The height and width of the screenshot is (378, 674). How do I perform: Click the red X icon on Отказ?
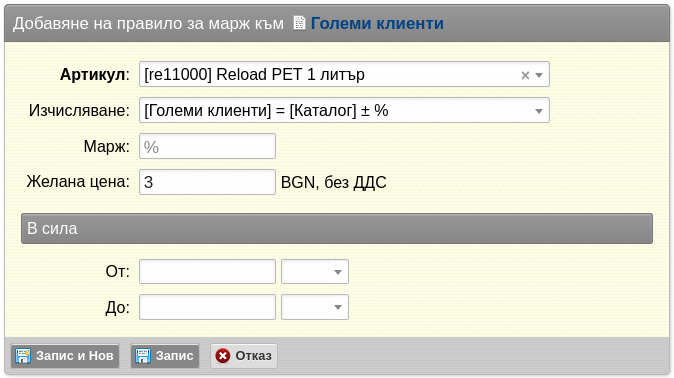point(223,356)
